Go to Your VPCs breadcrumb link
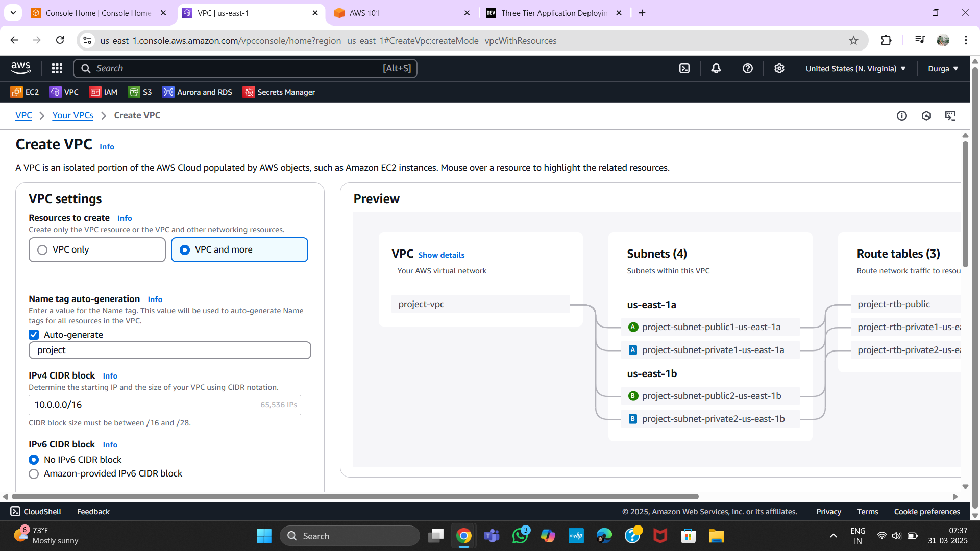This screenshot has height=551, width=980. (x=73, y=115)
